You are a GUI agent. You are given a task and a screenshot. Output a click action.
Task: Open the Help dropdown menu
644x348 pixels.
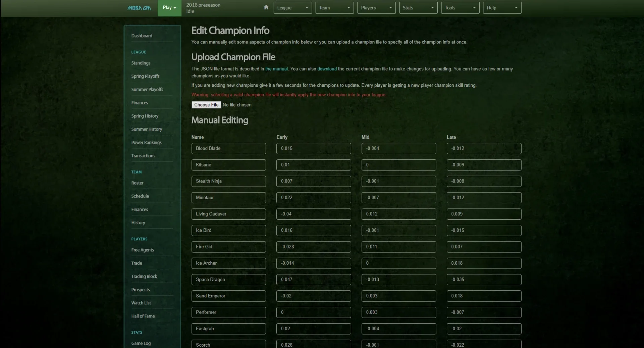pos(502,8)
